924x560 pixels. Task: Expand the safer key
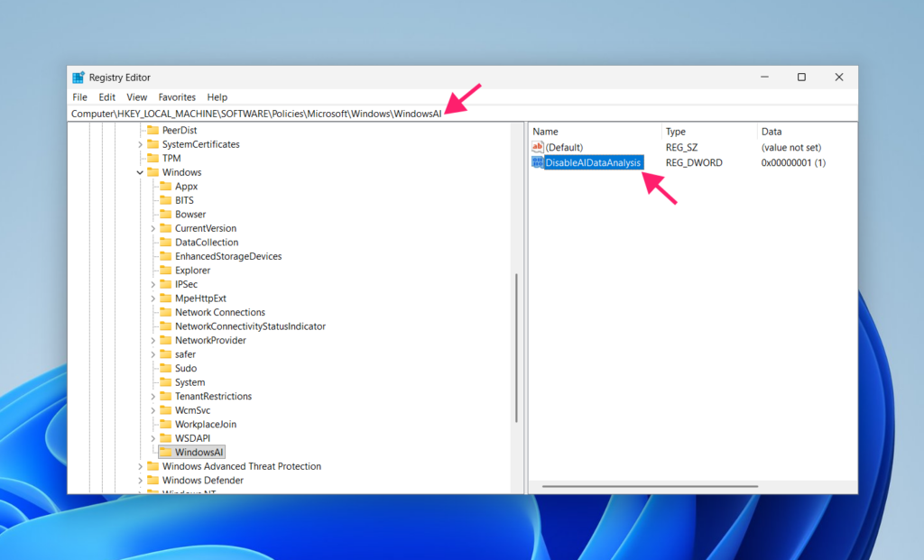click(153, 354)
